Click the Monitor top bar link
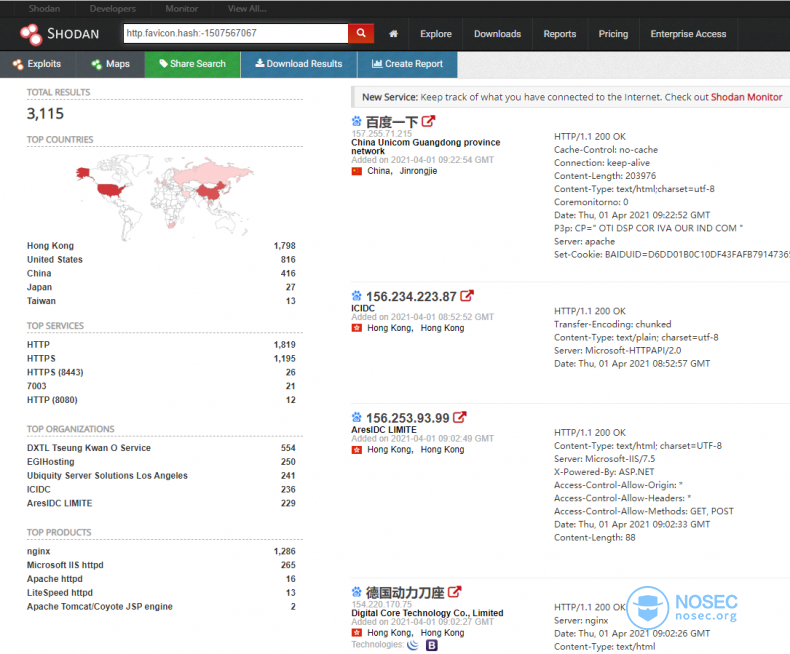 (182, 9)
